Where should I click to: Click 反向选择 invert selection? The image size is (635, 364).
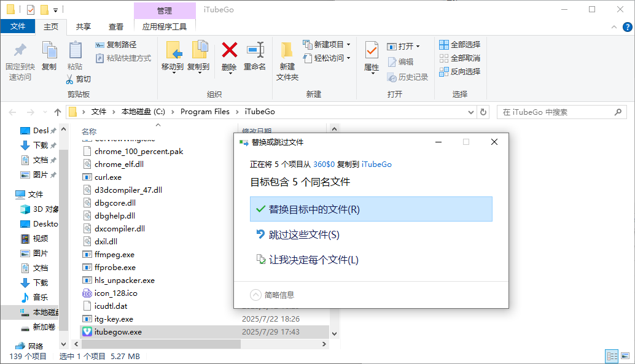pyautogui.click(x=460, y=71)
